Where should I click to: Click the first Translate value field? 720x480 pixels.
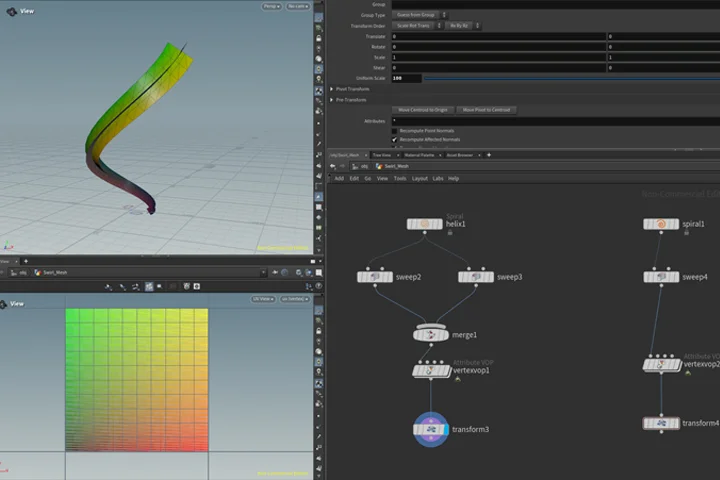(x=499, y=36)
